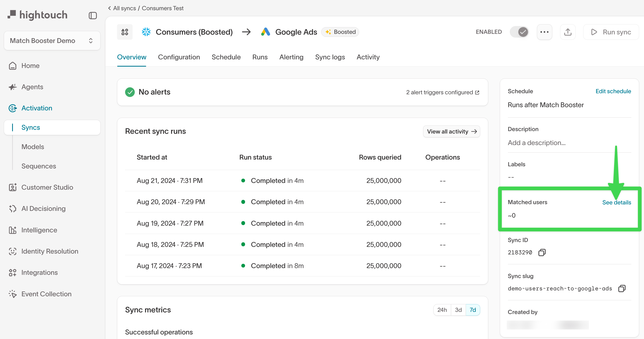The image size is (644, 339).
Task: Select Syncs in the sidebar
Action: 52,127
